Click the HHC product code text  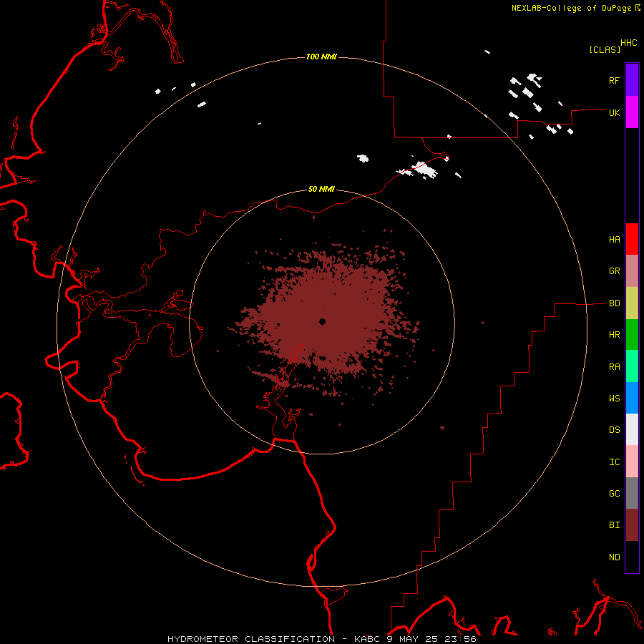[629, 43]
